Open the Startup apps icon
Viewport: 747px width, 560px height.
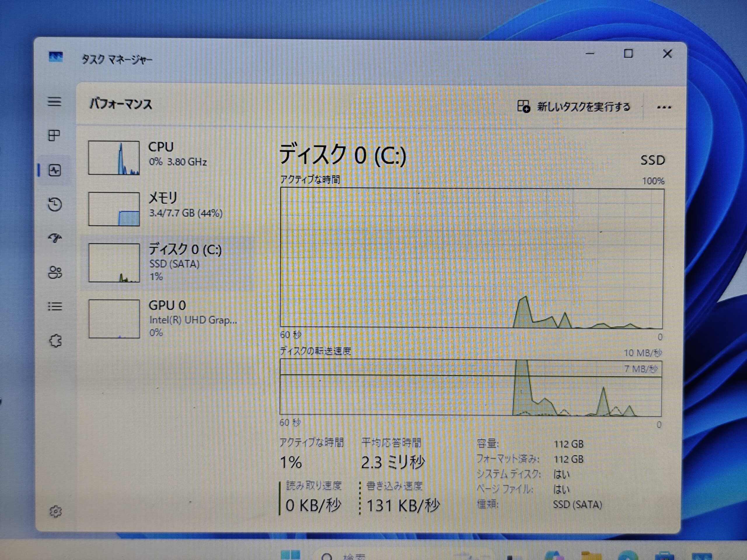(x=55, y=238)
